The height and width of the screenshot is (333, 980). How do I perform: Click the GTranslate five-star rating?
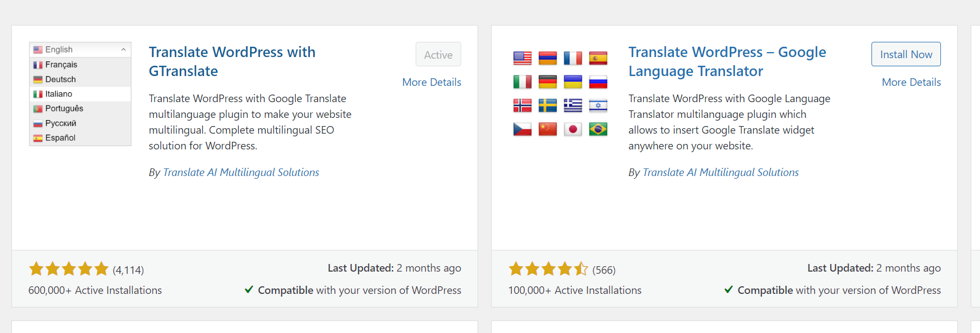(69, 269)
